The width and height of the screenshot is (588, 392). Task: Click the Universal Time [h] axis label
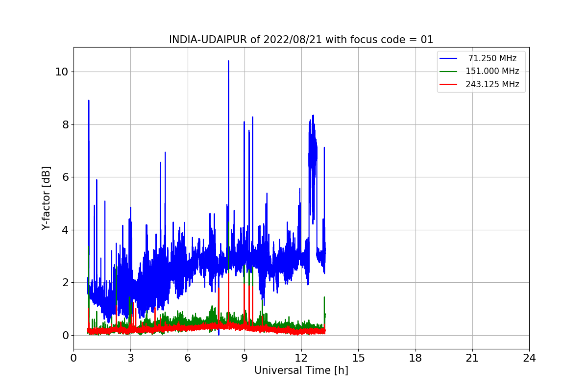pyautogui.click(x=301, y=370)
